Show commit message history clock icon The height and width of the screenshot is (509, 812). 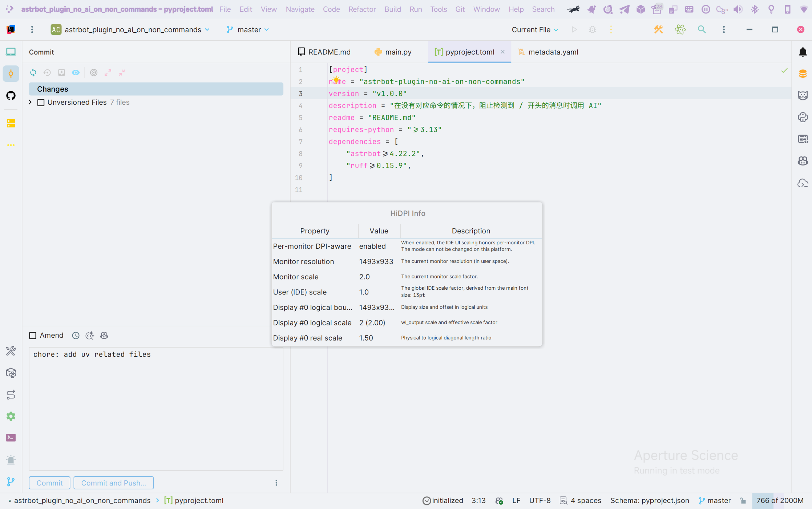(76, 336)
